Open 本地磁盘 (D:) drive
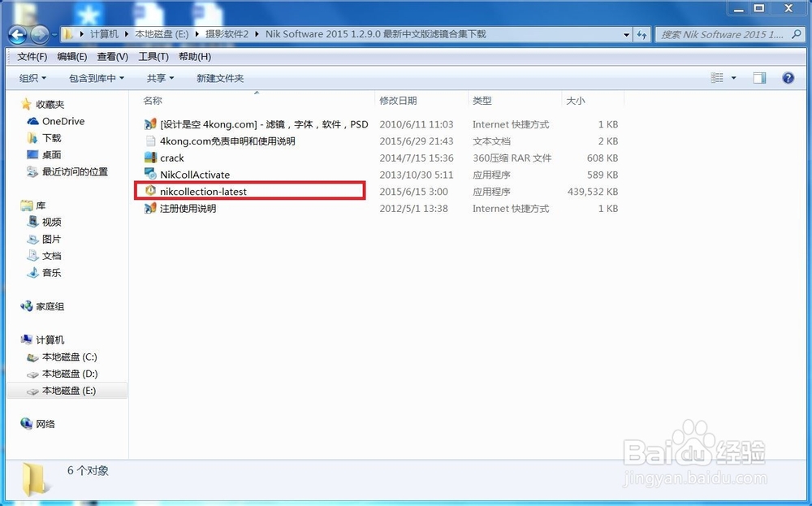 [69, 374]
